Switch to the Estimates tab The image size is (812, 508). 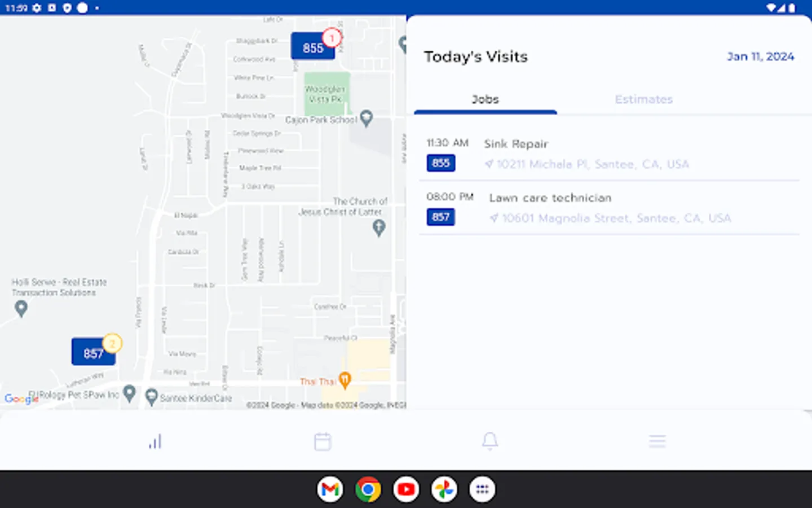click(643, 99)
